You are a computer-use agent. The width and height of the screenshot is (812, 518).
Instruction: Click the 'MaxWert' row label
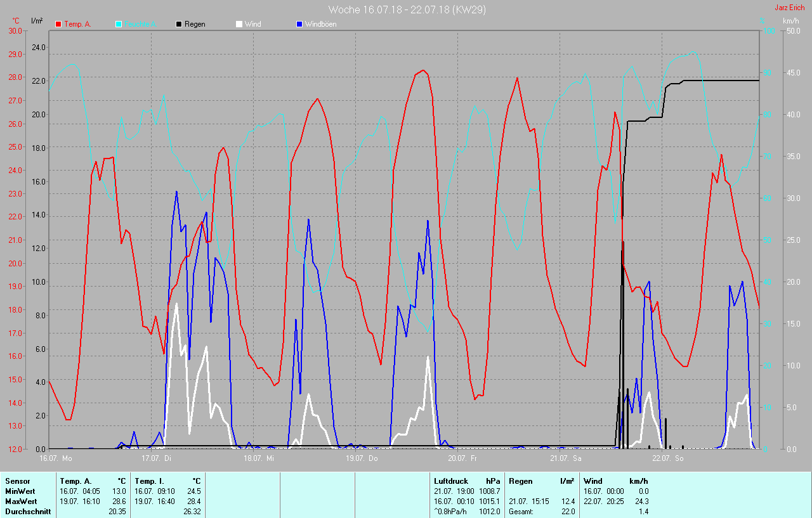tap(21, 502)
